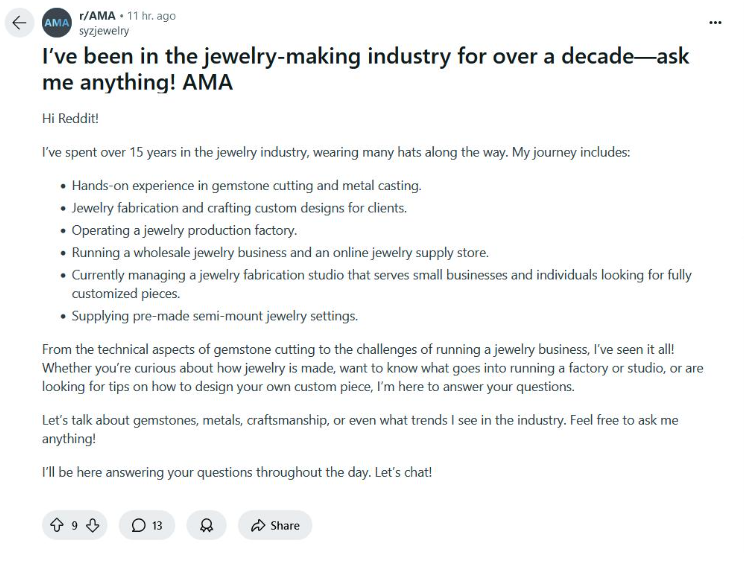The width and height of the screenshot is (744, 562).
Task: Click the gemstone cutting and metal casting bullet
Action: (x=246, y=186)
